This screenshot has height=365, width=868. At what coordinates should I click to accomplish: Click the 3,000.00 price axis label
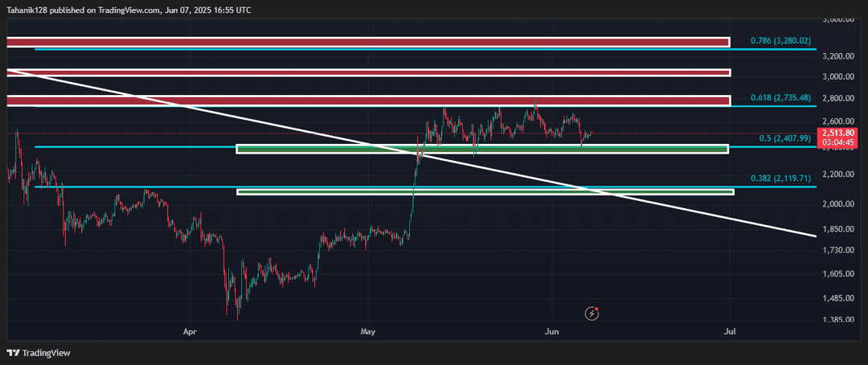tap(838, 77)
